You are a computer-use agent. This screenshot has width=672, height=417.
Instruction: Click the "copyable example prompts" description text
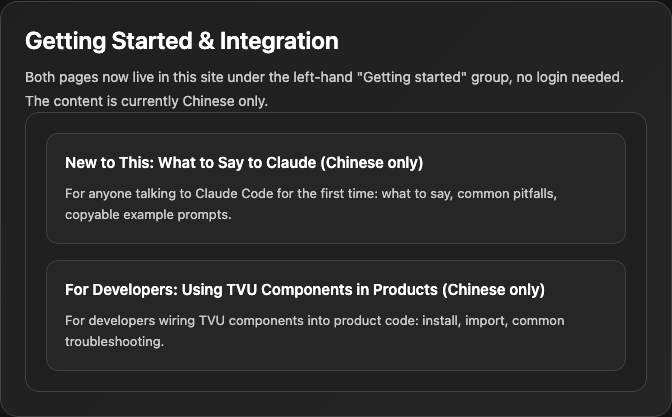pyautogui.click(x=148, y=214)
